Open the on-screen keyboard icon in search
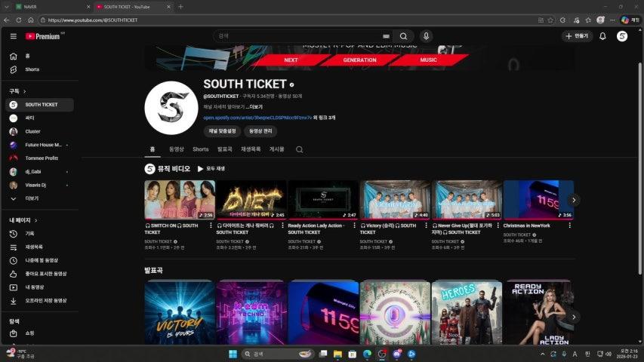The width and height of the screenshot is (644, 362). [387, 36]
